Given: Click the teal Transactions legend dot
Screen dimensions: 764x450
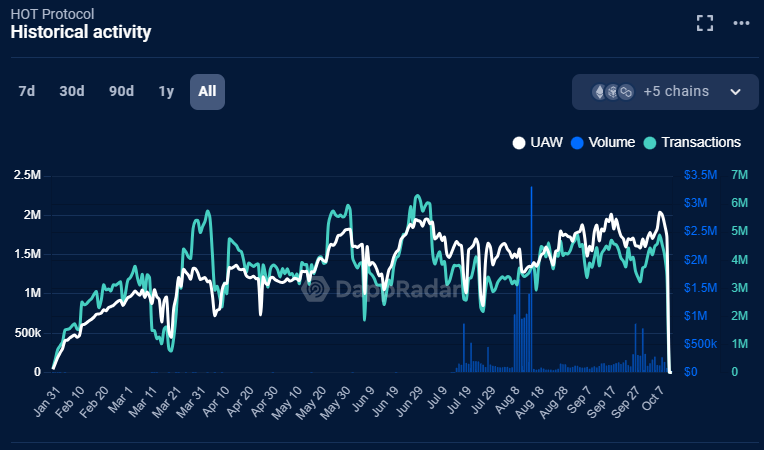Looking at the screenshot, I should [650, 142].
